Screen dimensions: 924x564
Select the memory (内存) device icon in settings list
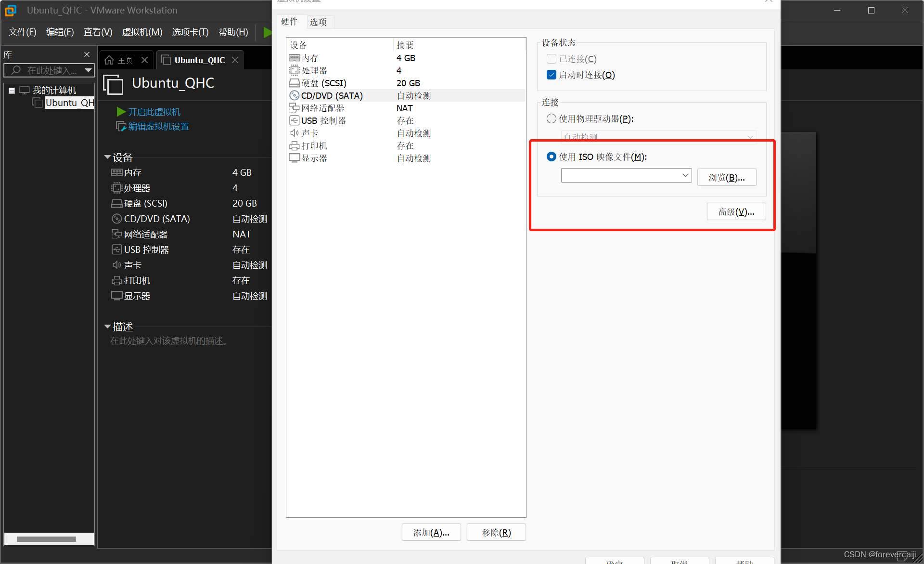[294, 58]
